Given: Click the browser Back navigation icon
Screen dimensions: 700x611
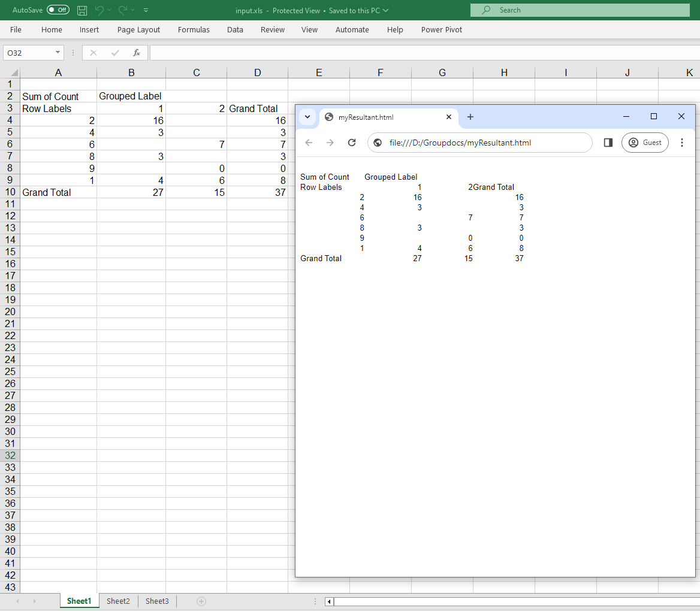Looking at the screenshot, I should (309, 143).
